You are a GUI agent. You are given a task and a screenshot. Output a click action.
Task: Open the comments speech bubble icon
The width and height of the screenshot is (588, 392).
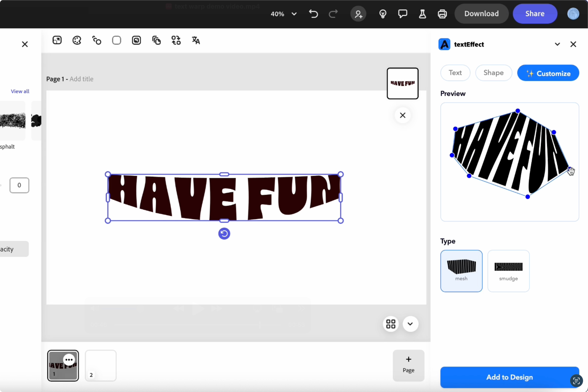[x=403, y=14]
